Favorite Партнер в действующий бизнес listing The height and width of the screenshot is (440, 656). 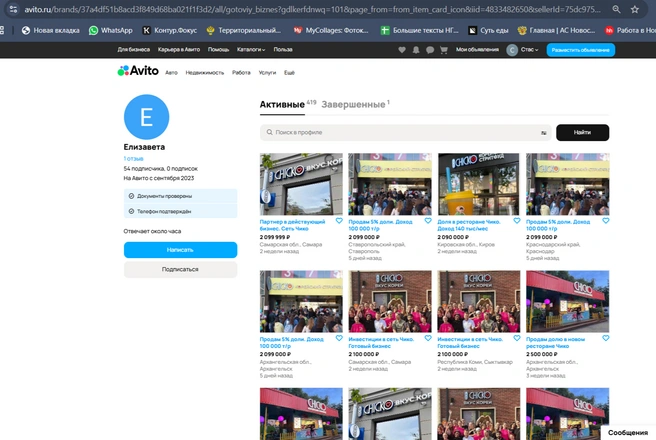pyautogui.click(x=339, y=220)
